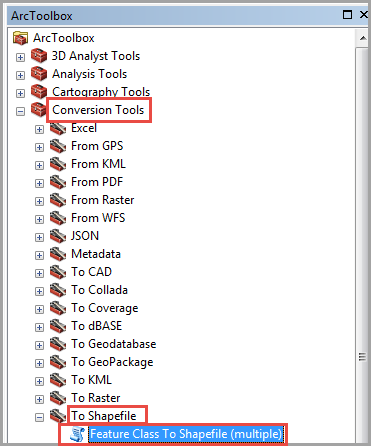Screen dimensions: 371x446
Task: Expand the To Geodatabase toolset
Action: click(39, 345)
